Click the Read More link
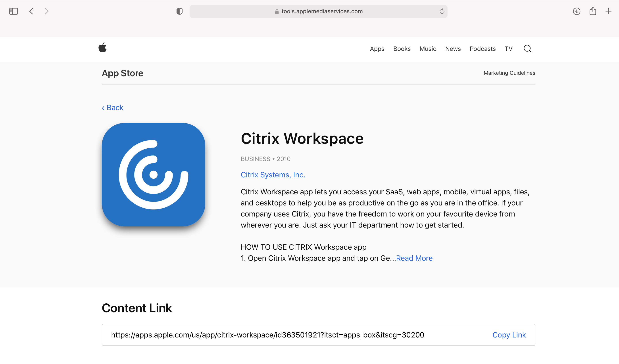Viewport: 619px width, 364px height. pos(414,258)
